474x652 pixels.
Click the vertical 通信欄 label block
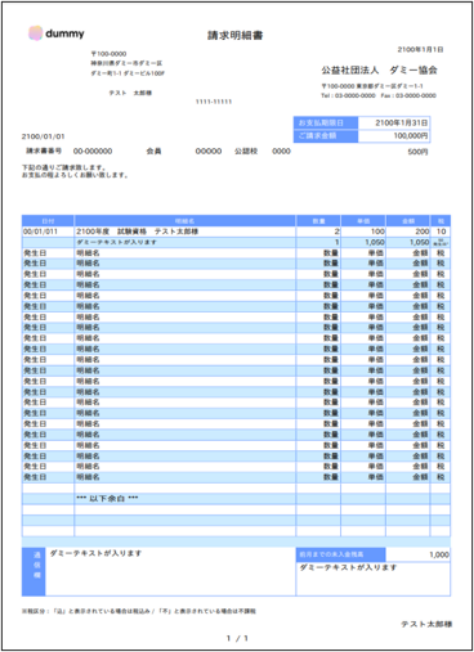[x=34, y=572]
